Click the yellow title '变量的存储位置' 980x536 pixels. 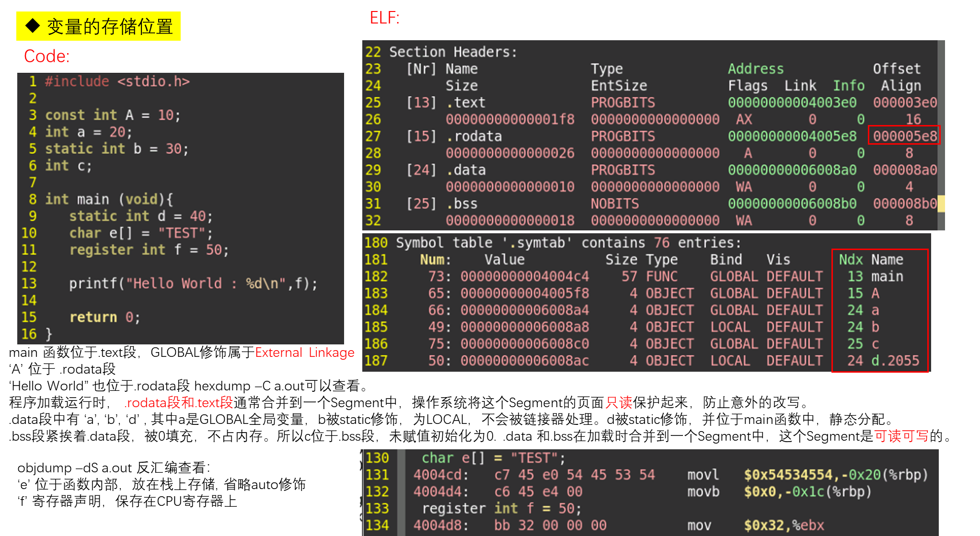[x=99, y=26]
